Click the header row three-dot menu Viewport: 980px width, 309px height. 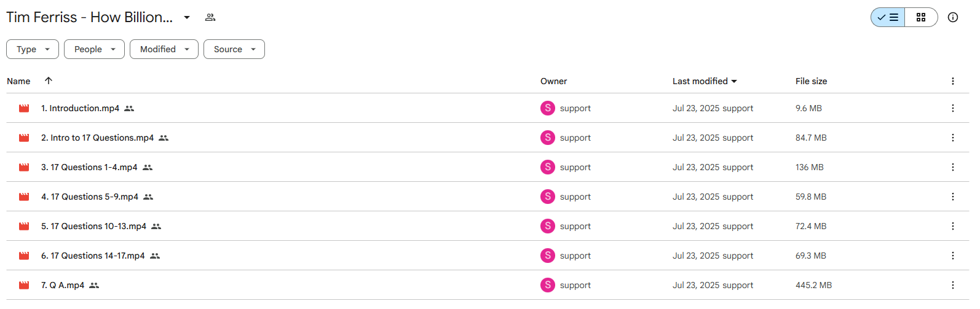click(x=953, y=81)
